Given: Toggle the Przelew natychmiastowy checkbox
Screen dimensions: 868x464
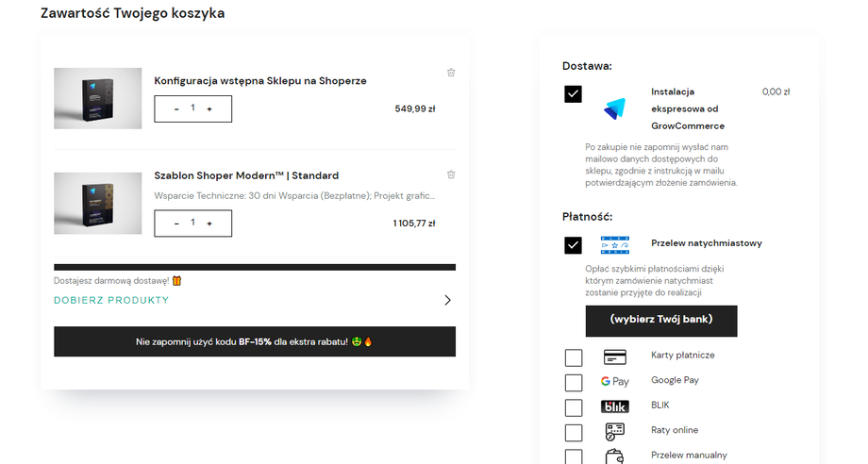Looking at the screenshot, I should 573,245.
